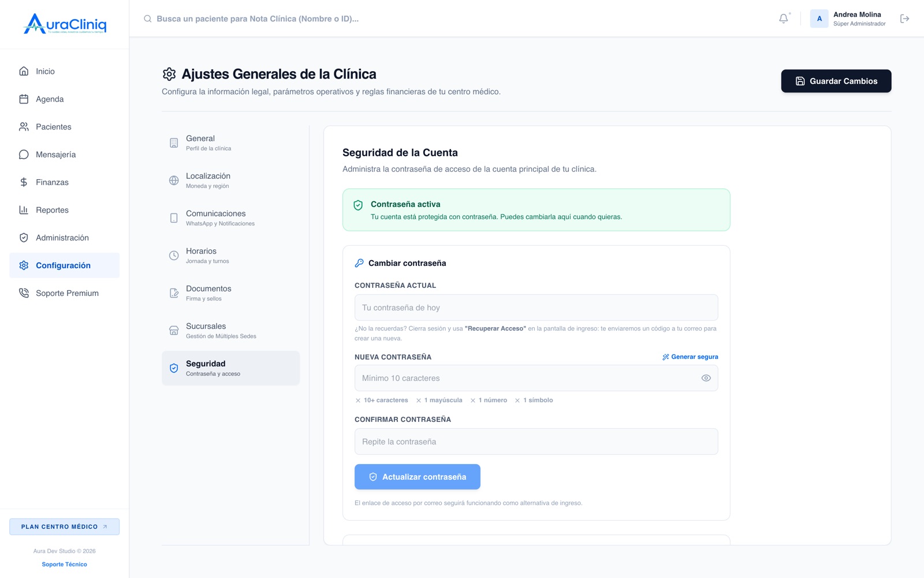Click Generar segura link

coord(690,357)
